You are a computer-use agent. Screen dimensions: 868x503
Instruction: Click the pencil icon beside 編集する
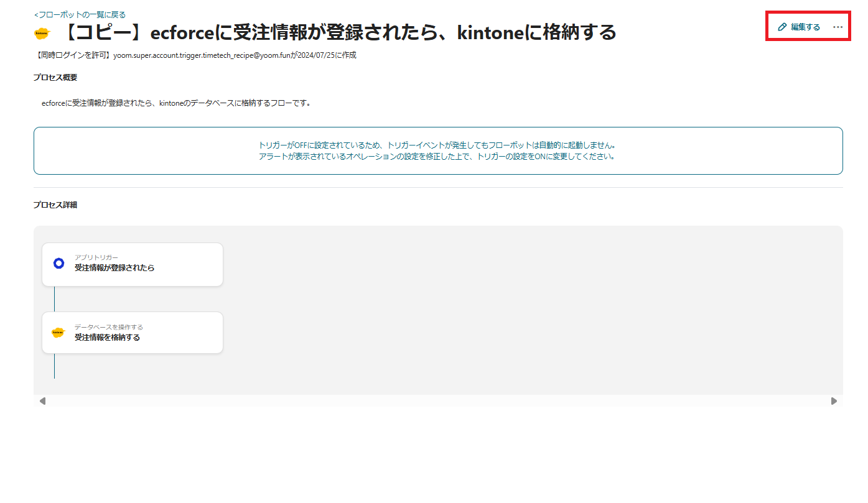click(x=782, y=27)
